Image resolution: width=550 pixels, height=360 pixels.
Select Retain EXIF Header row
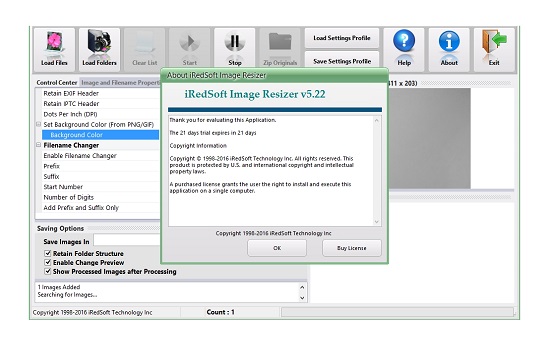coord(100,93)
